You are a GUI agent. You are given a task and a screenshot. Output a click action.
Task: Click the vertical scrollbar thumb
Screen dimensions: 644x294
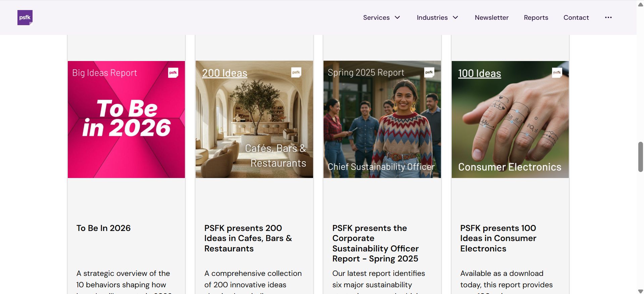pos(640,157)
